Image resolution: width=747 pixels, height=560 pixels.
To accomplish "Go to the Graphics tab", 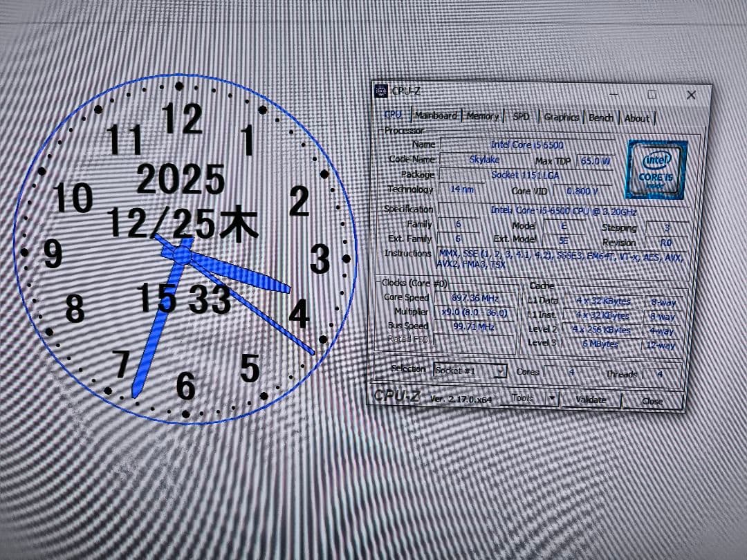I will pos(561,118).
